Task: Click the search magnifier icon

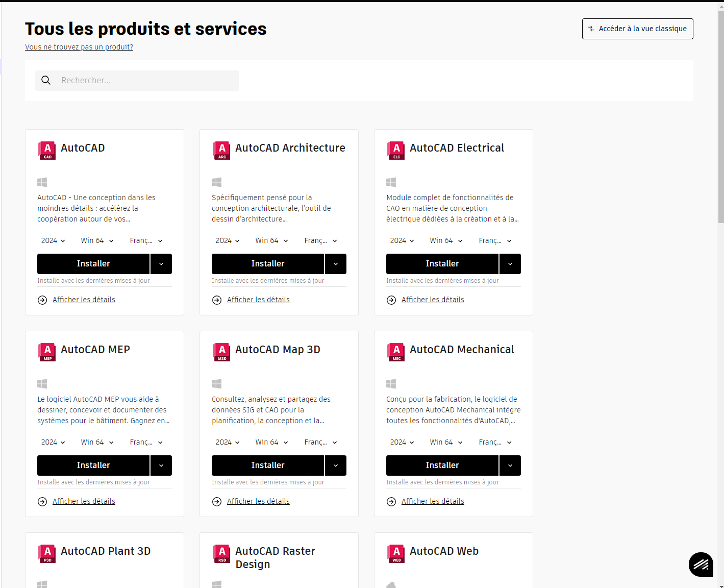Action: tap(46, 80)
